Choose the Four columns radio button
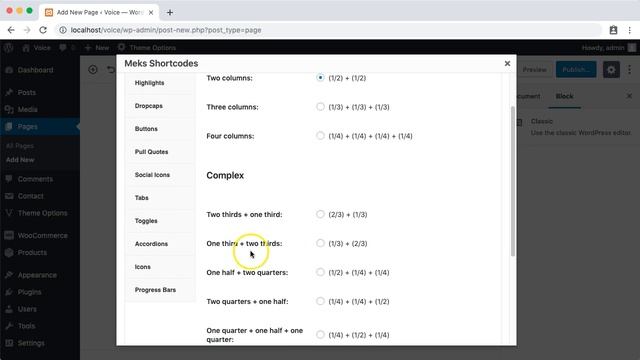 (x=320, y=136)
